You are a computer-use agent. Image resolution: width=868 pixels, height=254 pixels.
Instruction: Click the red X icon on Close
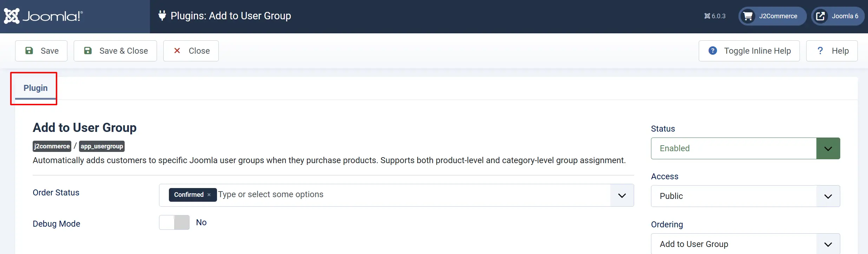pos(177,51)
